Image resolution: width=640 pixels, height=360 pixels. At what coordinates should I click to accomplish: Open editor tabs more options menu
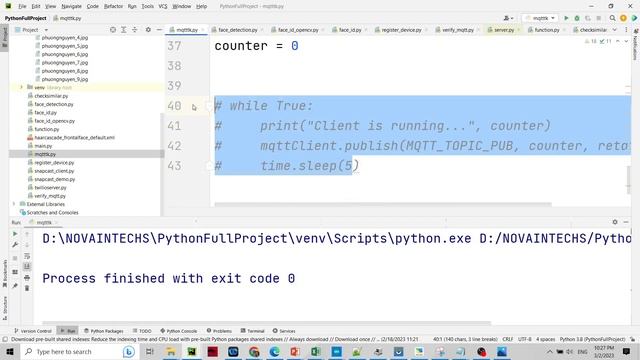[626, 30]
